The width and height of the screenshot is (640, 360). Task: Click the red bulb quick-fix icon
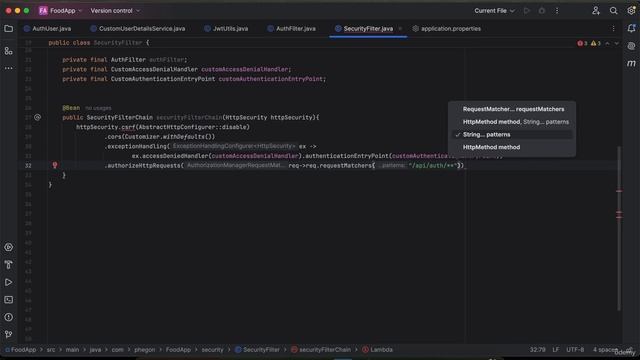[x=55, y=165]
